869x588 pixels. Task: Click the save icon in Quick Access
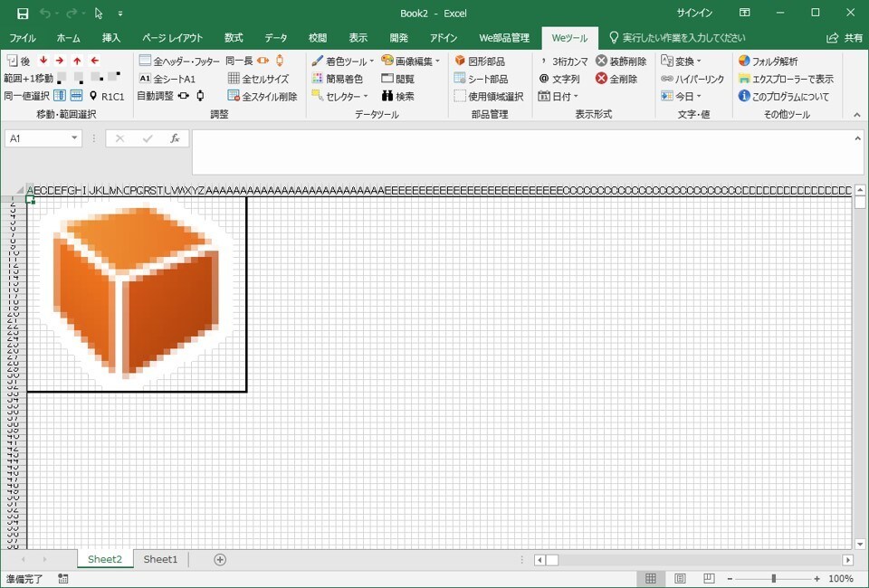point(22,14)
